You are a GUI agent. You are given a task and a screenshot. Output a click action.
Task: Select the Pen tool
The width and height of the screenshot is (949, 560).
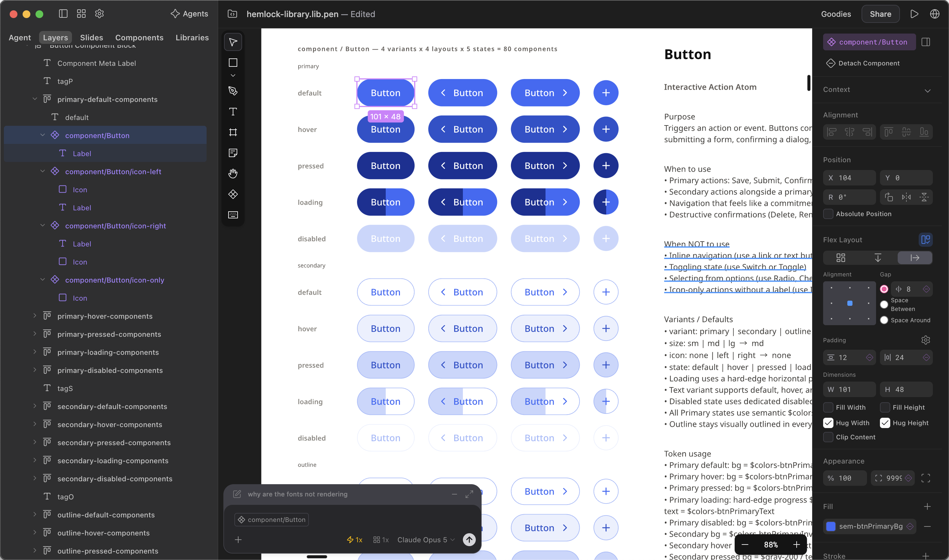(x=233, y=91)
